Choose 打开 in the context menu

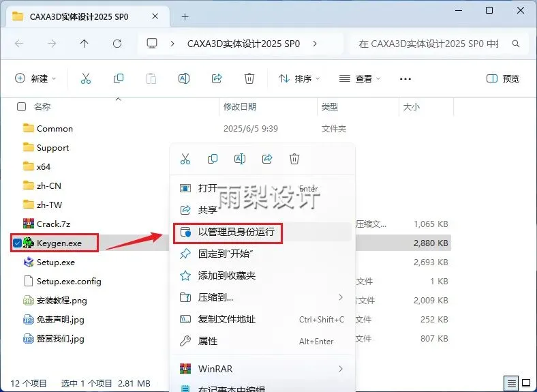pos(262,188)
